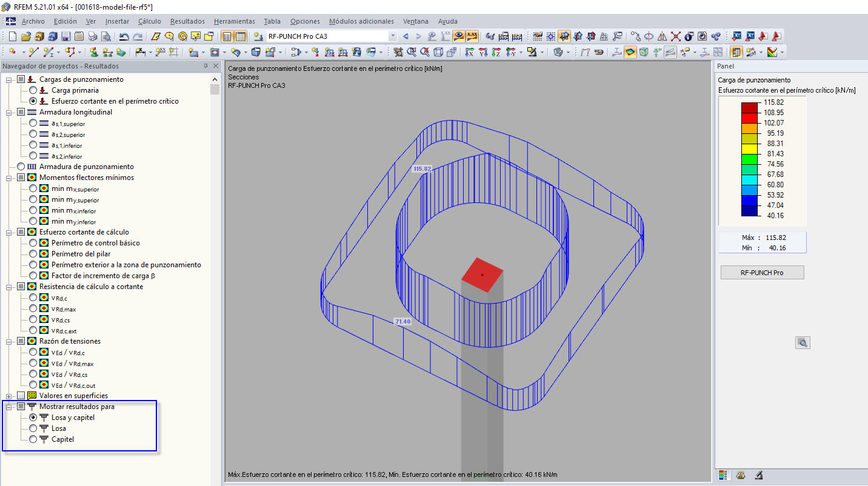Select the Capitel radio button
The height and width of the screenshot is (486, 868).
tap(33, 439)
